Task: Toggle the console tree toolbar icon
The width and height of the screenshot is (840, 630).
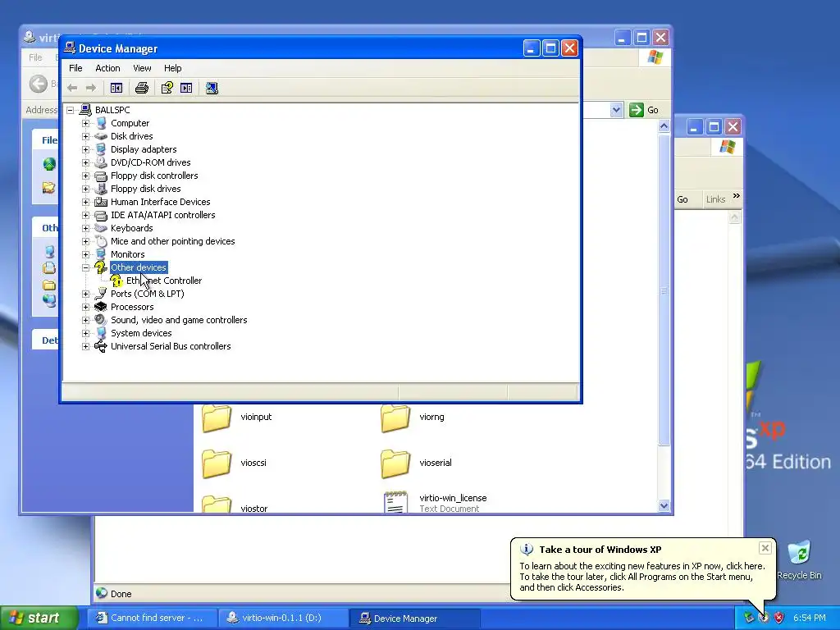Action: click(x=116, y=88)
